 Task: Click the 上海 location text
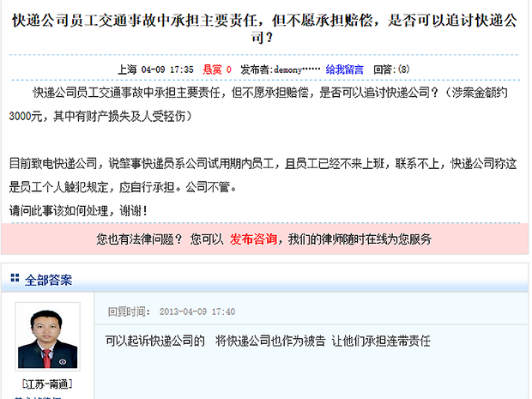pyautogui.click(x=127, y=70)
